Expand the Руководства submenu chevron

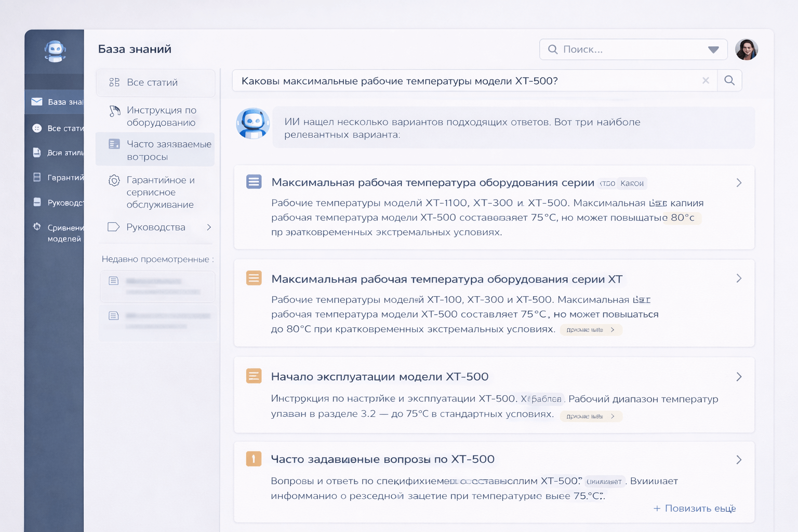click(209, 227)
